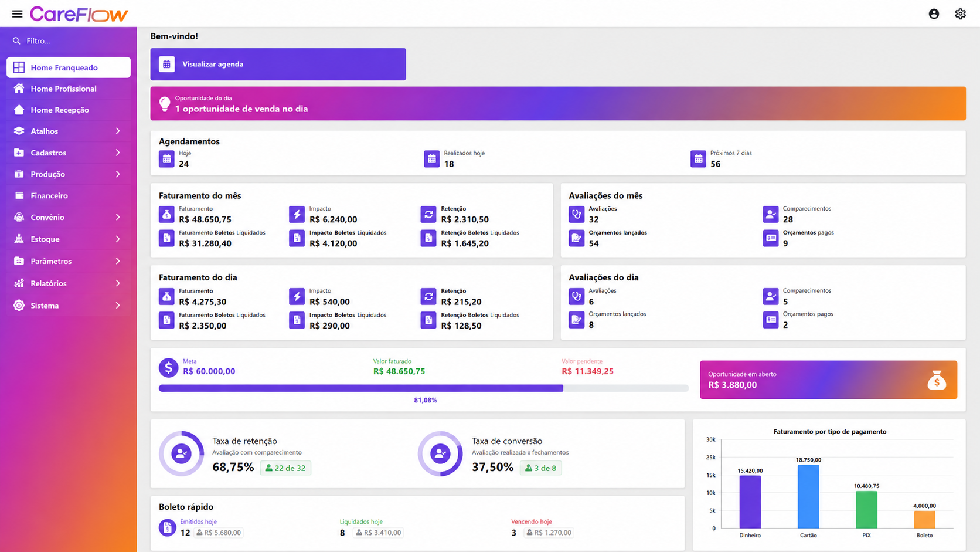Click the Hoje appointments calendar icon

(166, 159)
